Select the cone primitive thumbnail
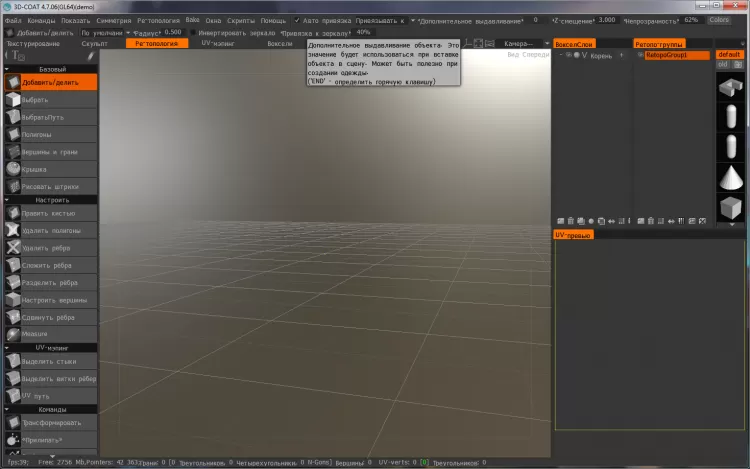750x469 pixels. pyautogui.click(x=731, y=178)
